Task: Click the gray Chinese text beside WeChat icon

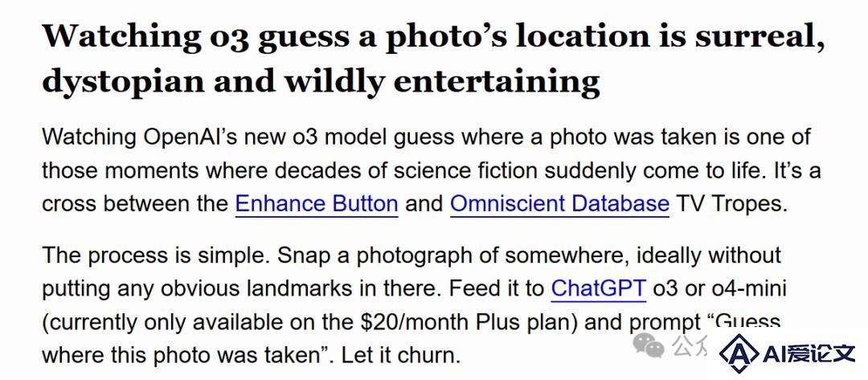Action: tap(690, 346)
